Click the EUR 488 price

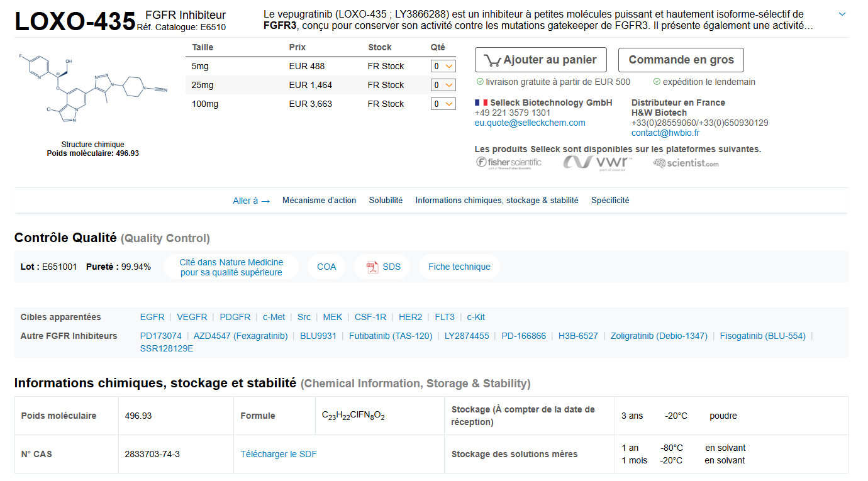[307, 66]
